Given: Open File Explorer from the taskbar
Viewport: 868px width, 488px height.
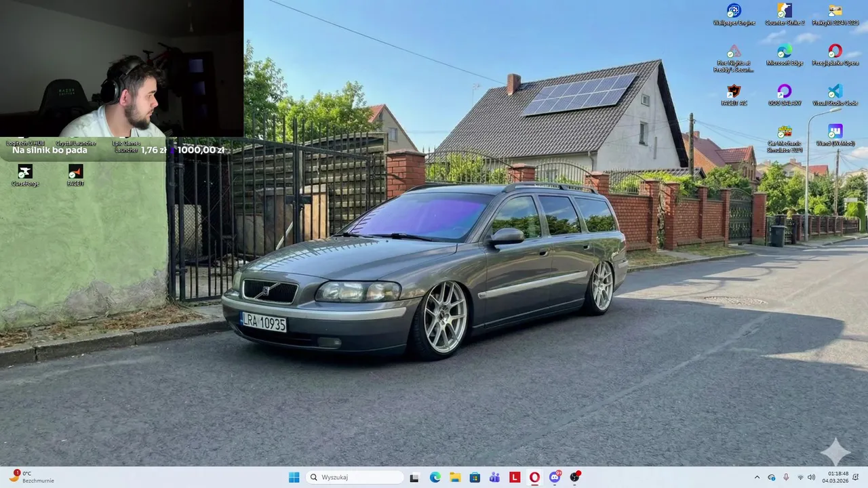Looking at the screenshot, I should point(455,477).
